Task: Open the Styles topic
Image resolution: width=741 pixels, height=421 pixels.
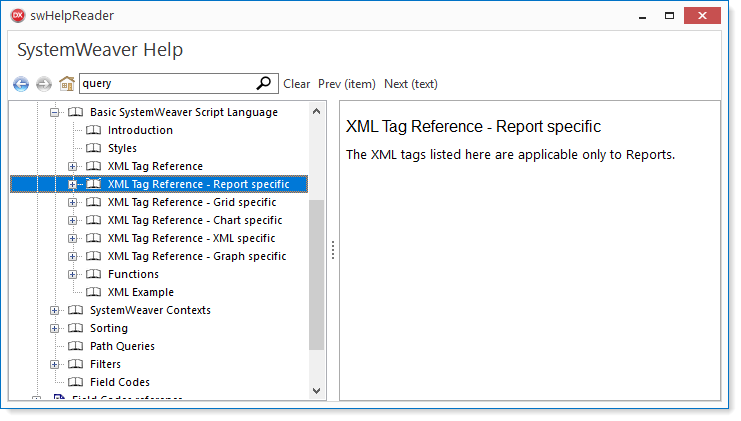Action: click(122, 148)
